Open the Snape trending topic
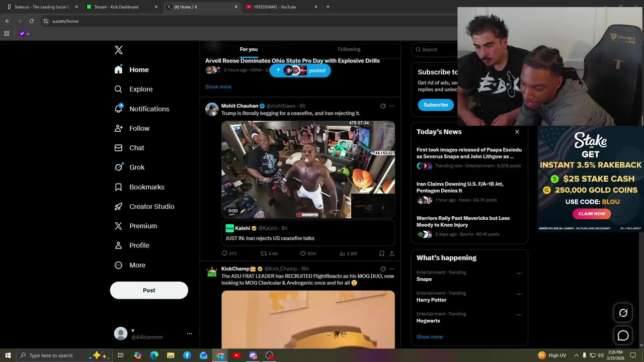Viewport: 644px width, 362px height. (424, 279)
